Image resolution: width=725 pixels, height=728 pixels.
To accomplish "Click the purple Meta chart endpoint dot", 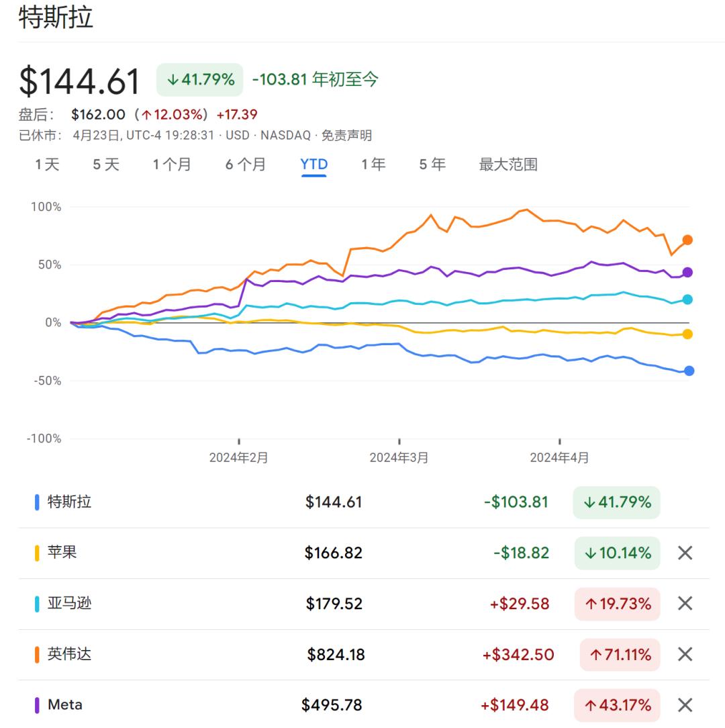I will click(687, 273).
